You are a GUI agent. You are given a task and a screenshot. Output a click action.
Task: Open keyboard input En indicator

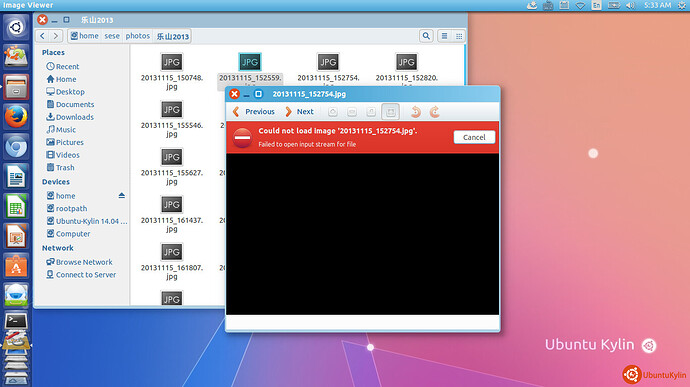[596, 5]
